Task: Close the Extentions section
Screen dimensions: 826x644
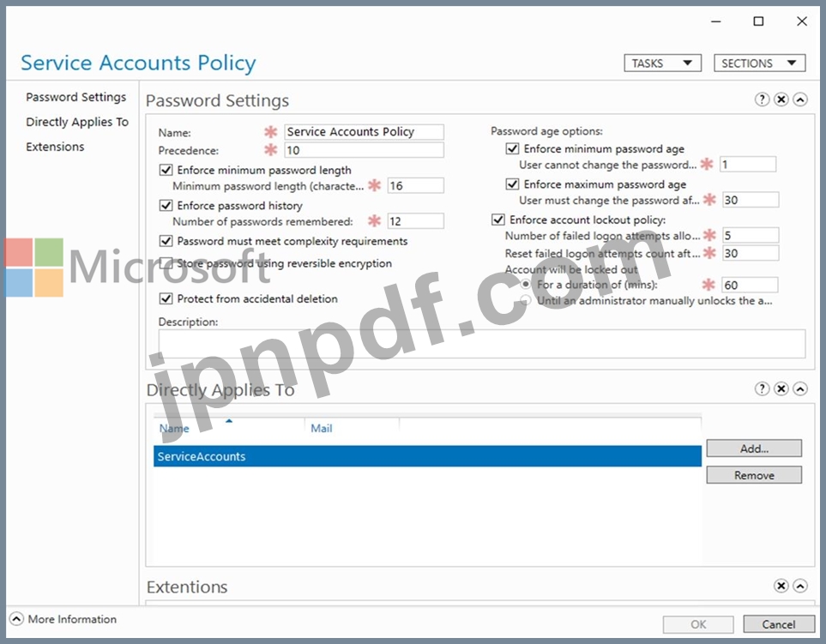Action: pyautogui.click(x=781, y=586)
